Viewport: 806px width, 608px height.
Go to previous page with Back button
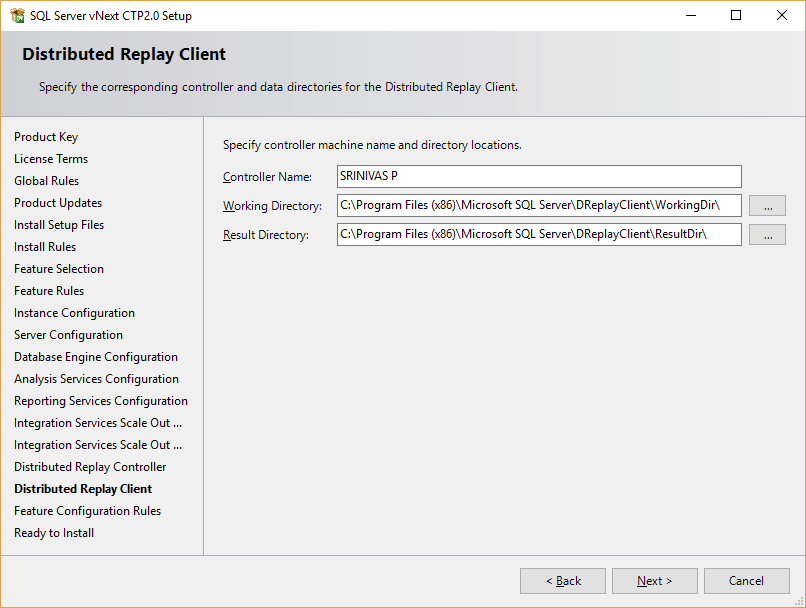(x=563, y=581)
